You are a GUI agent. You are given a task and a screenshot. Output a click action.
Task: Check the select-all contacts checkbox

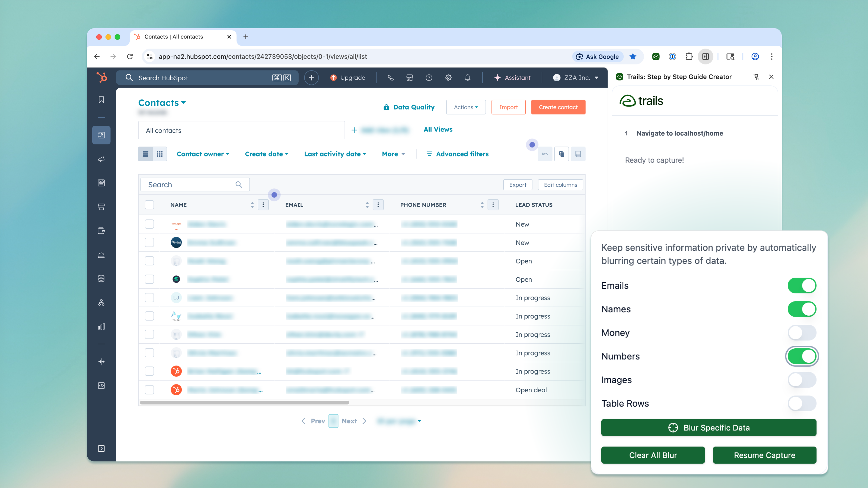pos(149,205)
